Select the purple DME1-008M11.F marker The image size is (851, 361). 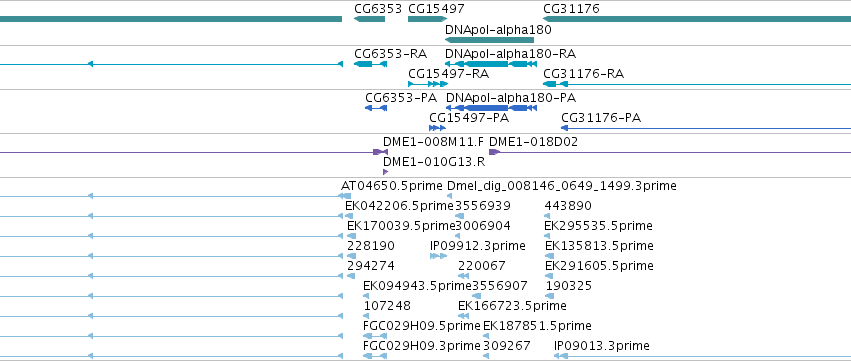(x=380, y=152)
